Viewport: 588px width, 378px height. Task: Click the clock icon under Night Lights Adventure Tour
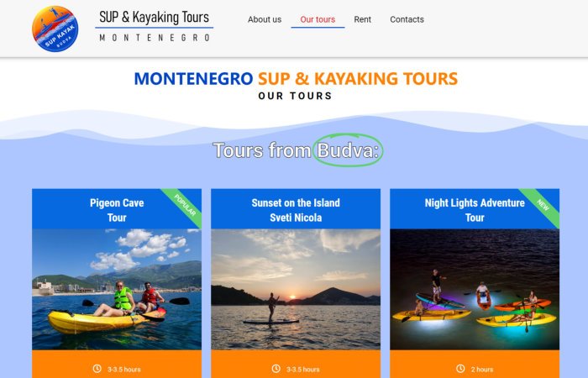point(460,369)
